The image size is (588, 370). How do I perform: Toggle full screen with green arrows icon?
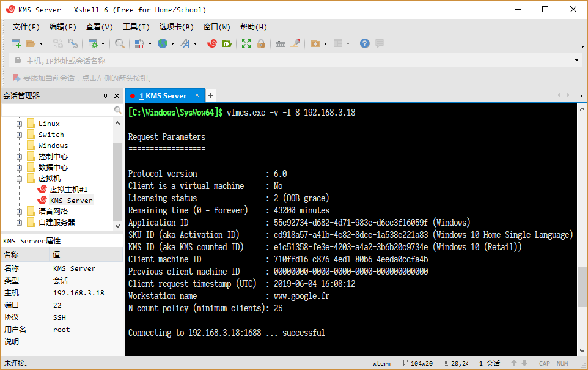246,43
